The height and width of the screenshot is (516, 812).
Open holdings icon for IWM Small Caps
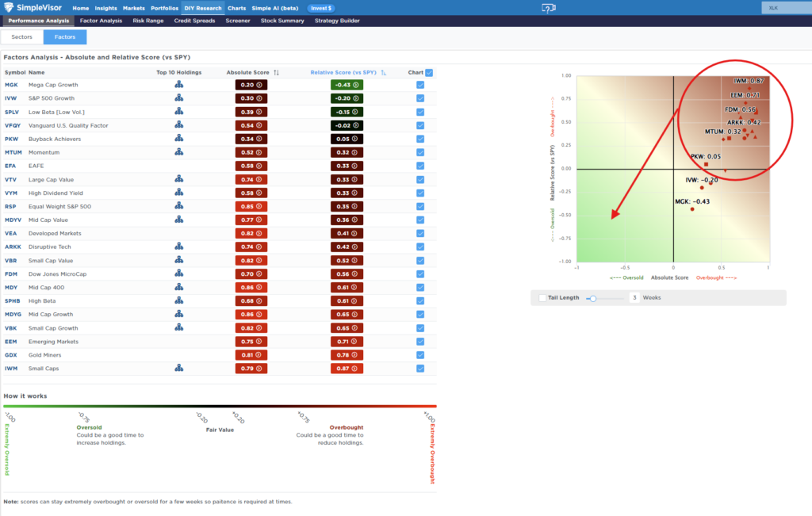click(x=179, y=368)
